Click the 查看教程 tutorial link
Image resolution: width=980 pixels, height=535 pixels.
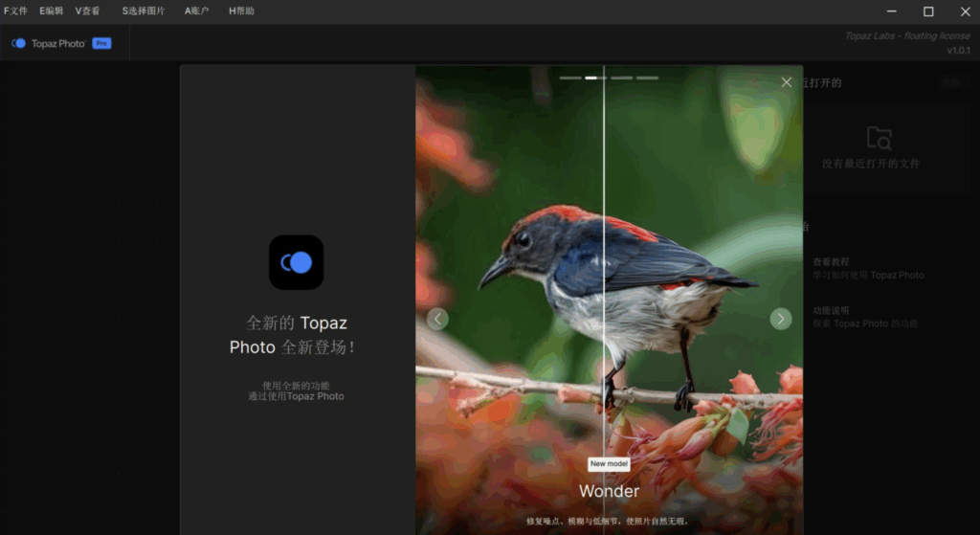831,262
